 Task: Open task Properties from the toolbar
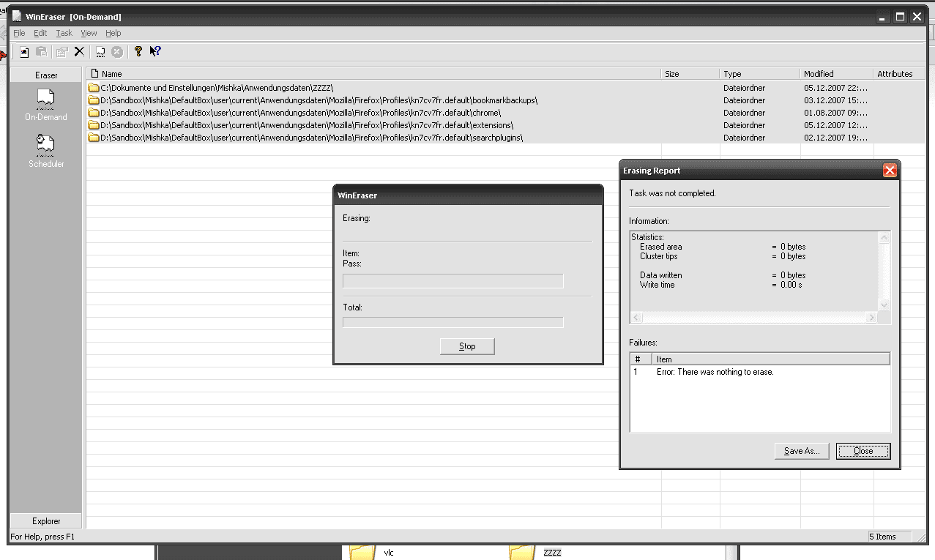tap(62, 51)
